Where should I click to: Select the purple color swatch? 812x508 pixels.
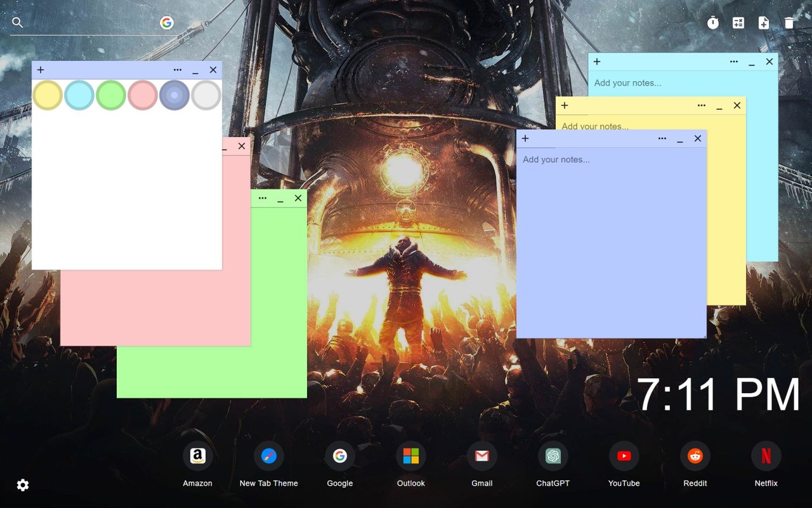174,95
